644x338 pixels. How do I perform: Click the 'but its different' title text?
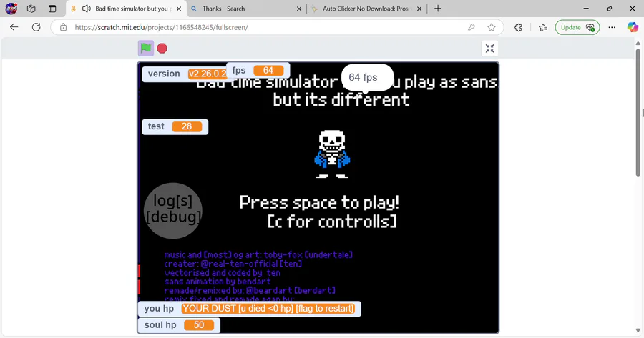point(341,99)
